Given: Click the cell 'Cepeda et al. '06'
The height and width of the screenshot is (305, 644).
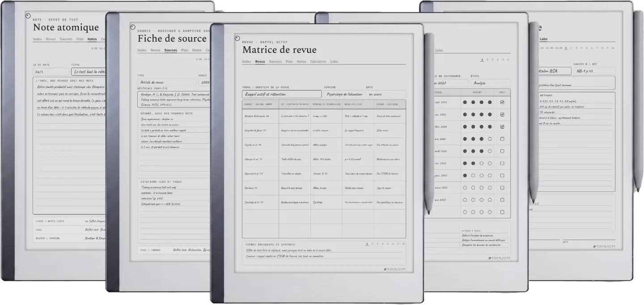Looking at the screenshot, I should tap(260, 145).
